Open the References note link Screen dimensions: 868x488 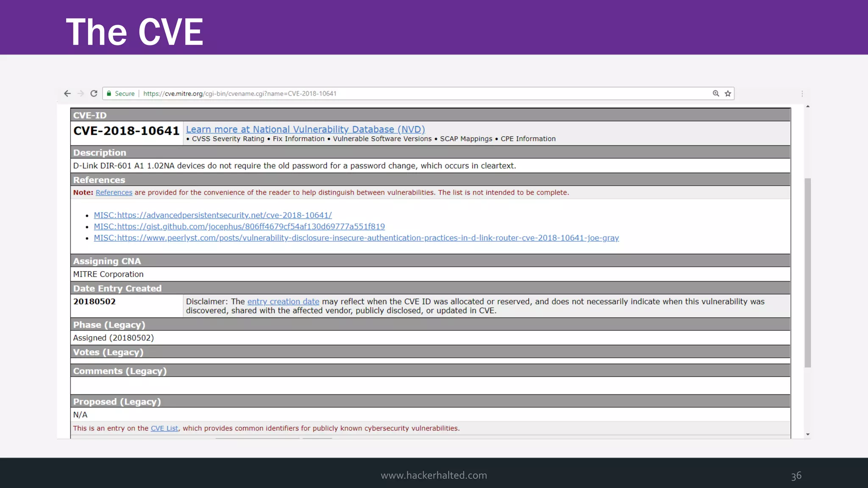pyautogui.click(x=114, y=192)
